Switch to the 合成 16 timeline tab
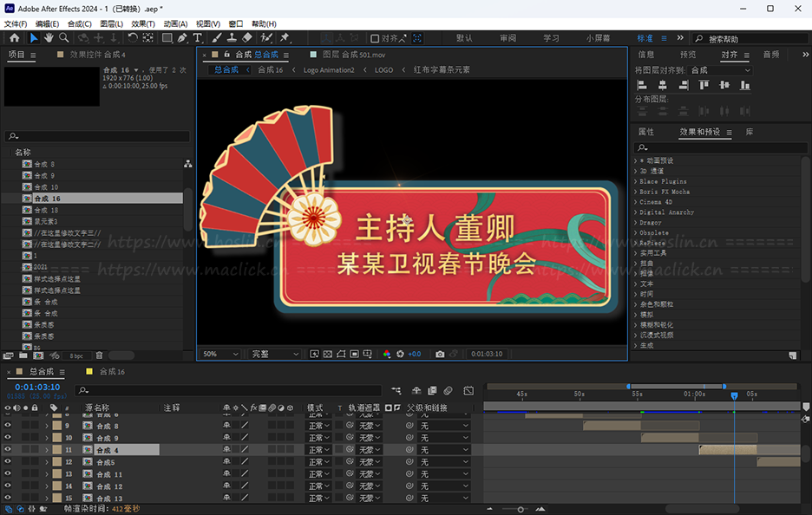This screenshot has height=515, width=812. 112,372
